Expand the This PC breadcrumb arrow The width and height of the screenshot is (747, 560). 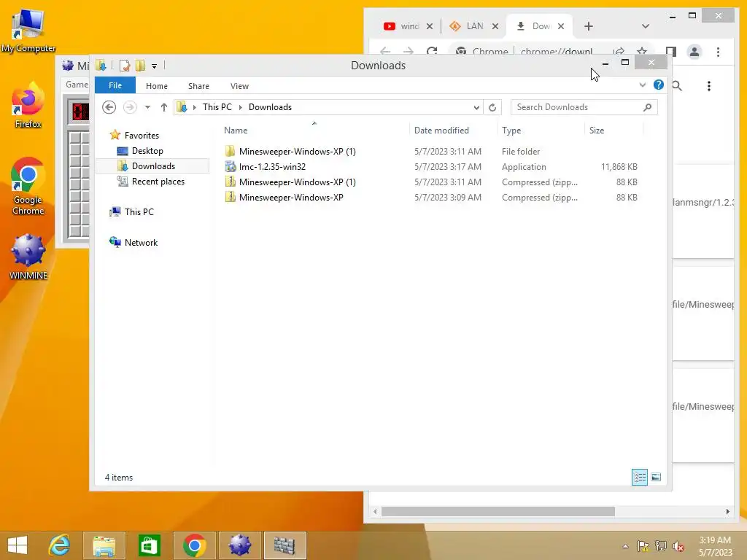(x=241, y=108)
